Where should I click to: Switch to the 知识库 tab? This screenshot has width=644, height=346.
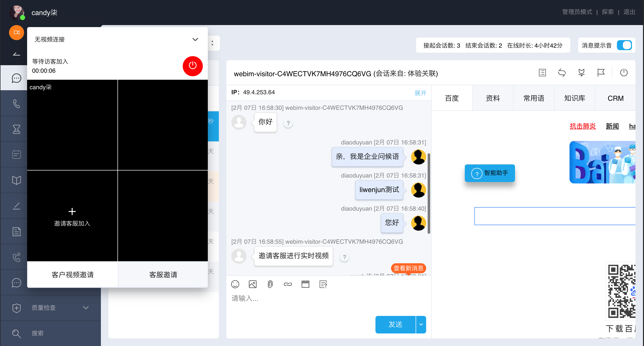click(574, 98)
